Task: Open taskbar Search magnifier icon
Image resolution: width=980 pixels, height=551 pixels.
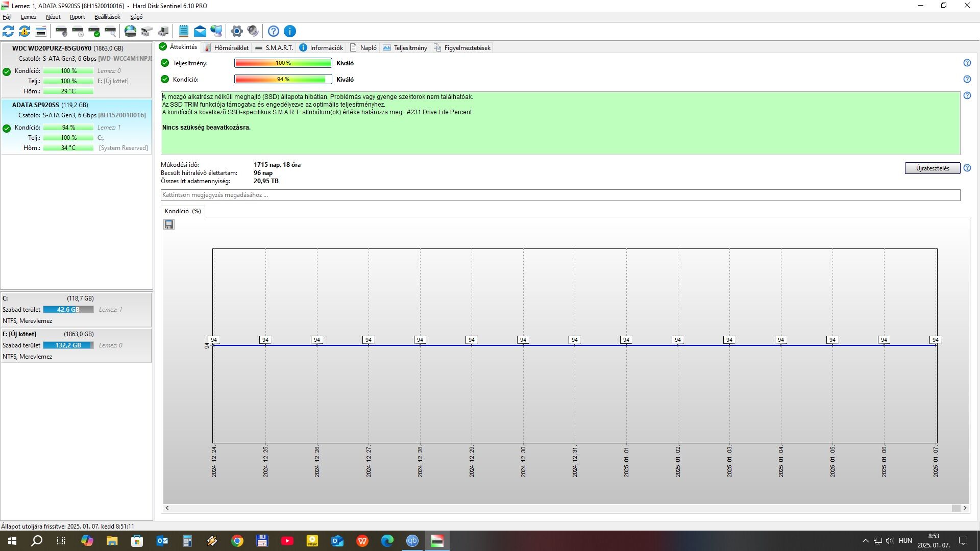Action: coord(37,541)
